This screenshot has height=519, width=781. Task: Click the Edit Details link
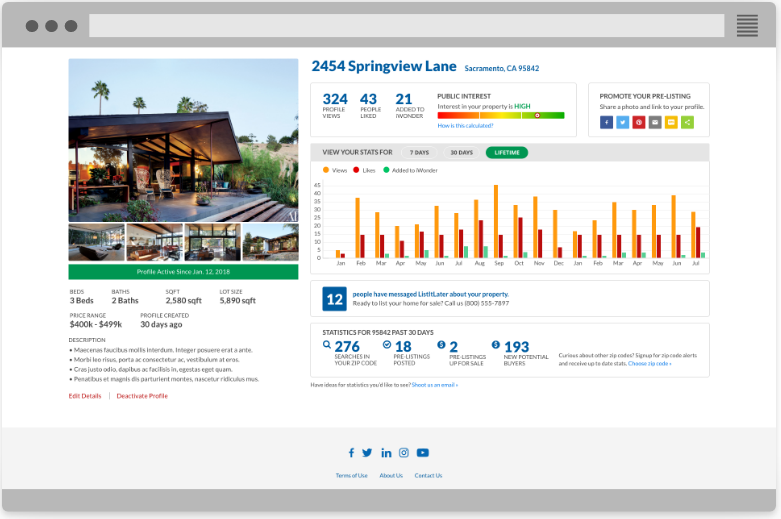85,396
